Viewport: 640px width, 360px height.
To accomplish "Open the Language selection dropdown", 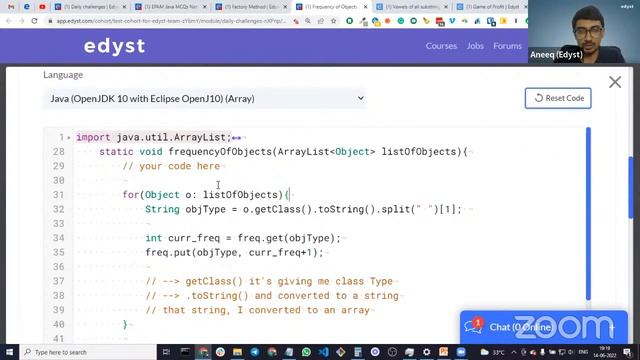I will [x=205, y=98].
